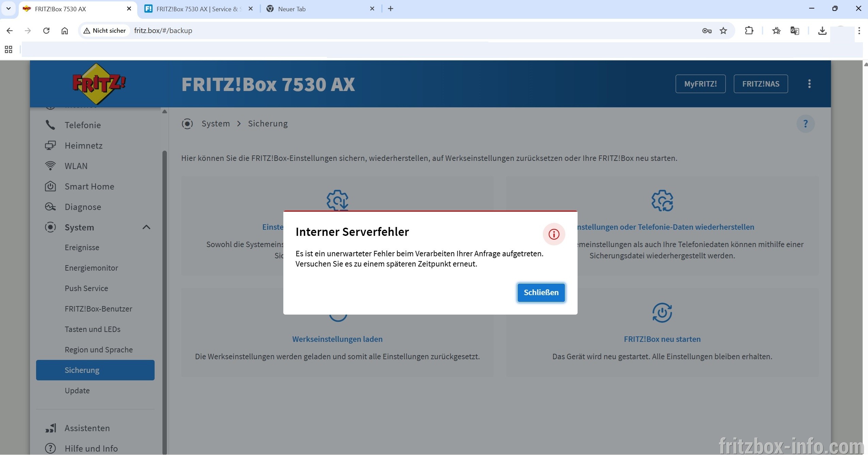Screen dimensions: 868x455
Task: Open the tab search dropdown
Action: tap(9, 9)
